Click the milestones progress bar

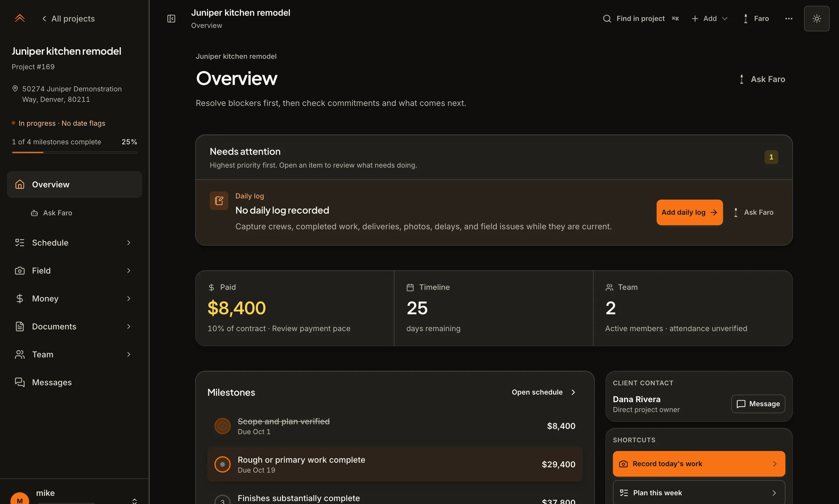click(74, 152)
